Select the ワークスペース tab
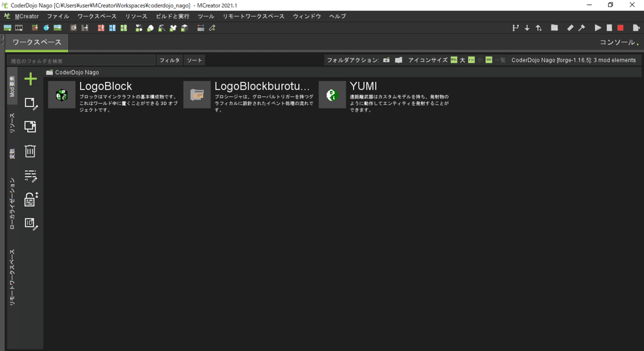Viewport: 644px width, 351px height. point(36,42)
